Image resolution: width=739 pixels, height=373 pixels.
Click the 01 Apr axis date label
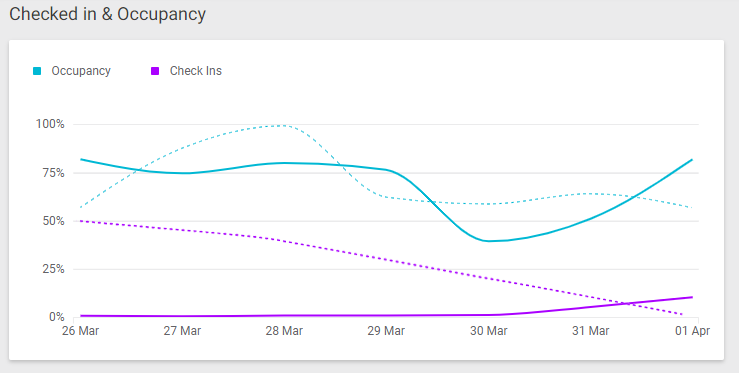[692, 331]
